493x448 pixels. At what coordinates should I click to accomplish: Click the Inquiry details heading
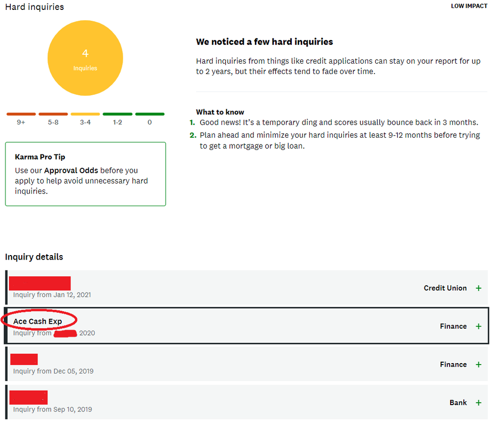[34, 257]
